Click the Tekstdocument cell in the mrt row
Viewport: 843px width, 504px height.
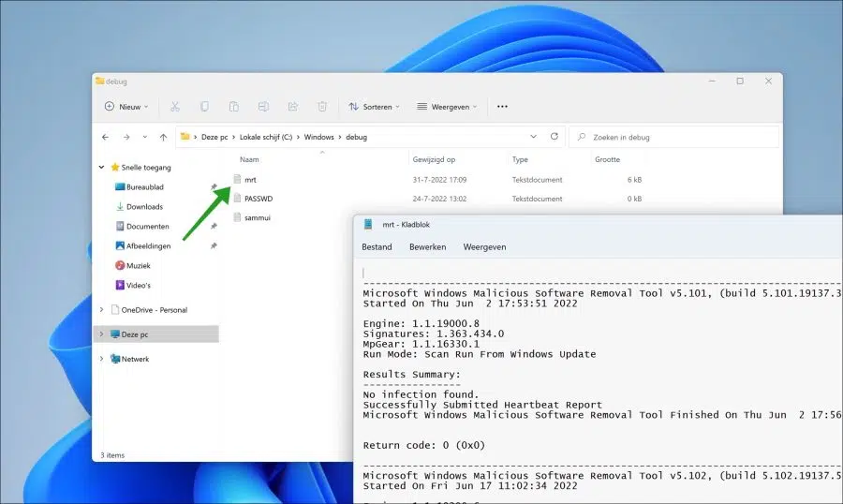click(x=537, y=180)
